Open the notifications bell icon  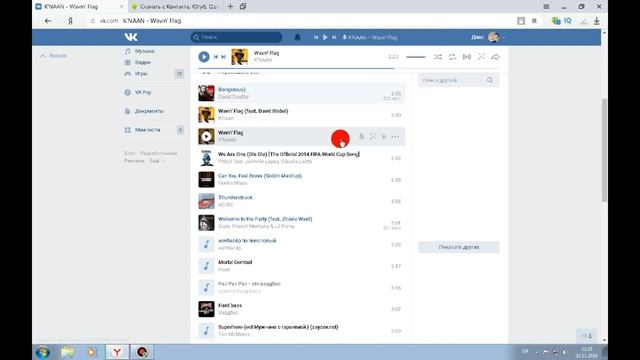pos(298,37)
